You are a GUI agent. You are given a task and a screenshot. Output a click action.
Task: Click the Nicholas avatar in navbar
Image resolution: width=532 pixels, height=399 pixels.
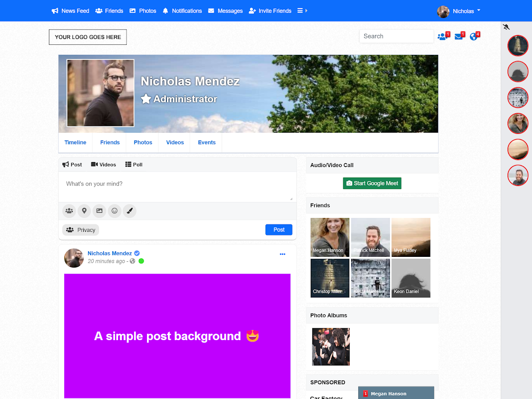click(x=443, y=11)
